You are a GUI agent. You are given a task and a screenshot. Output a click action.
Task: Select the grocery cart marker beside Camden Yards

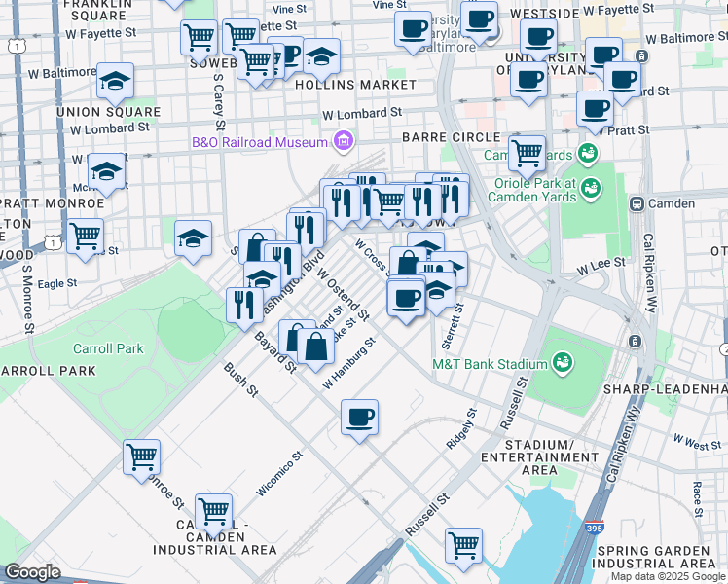527,153
